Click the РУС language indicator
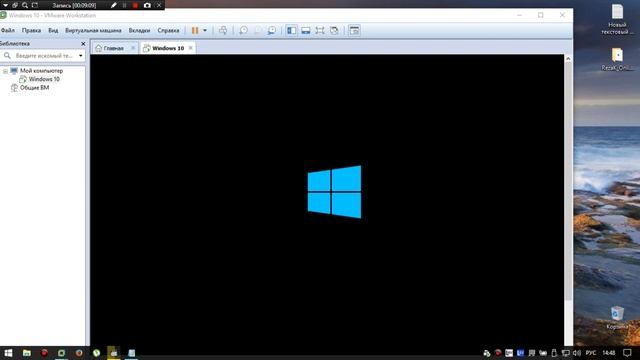 coord(591,353)
